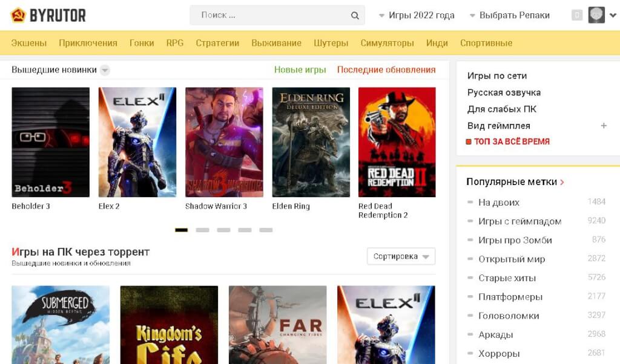The height and width of the screenshot is (364, 620).
Task: Click the notification counter badge
Action: (577, 15)
